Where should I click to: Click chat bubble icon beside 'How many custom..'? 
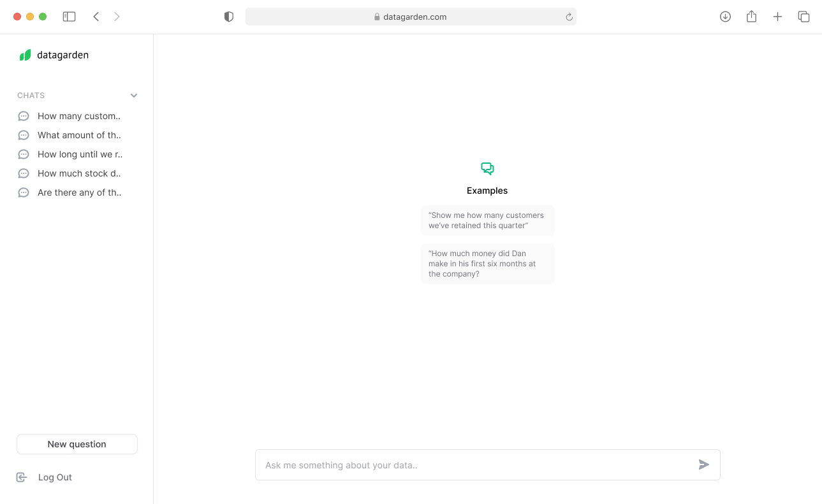(x=24, y=116)
